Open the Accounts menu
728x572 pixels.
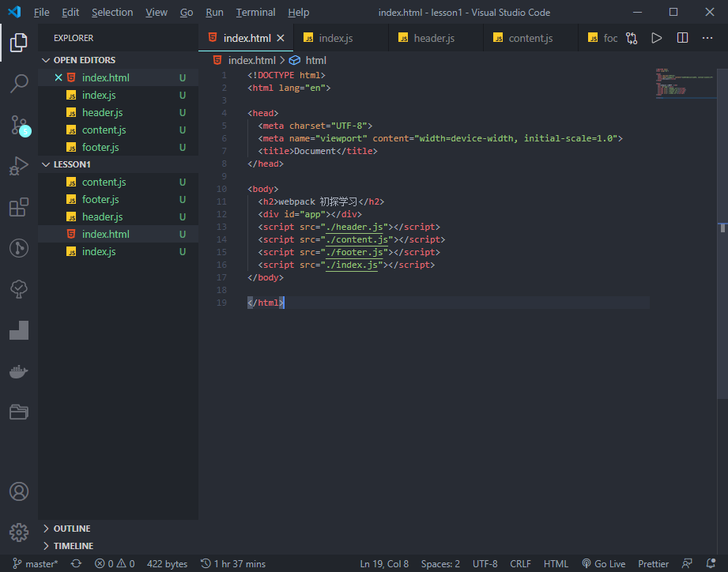pos(18,491)
